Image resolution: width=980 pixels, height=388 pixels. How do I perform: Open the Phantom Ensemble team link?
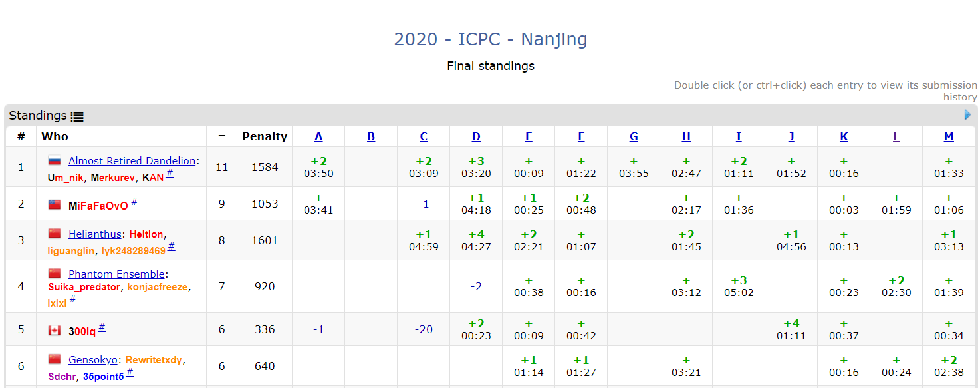116,274
